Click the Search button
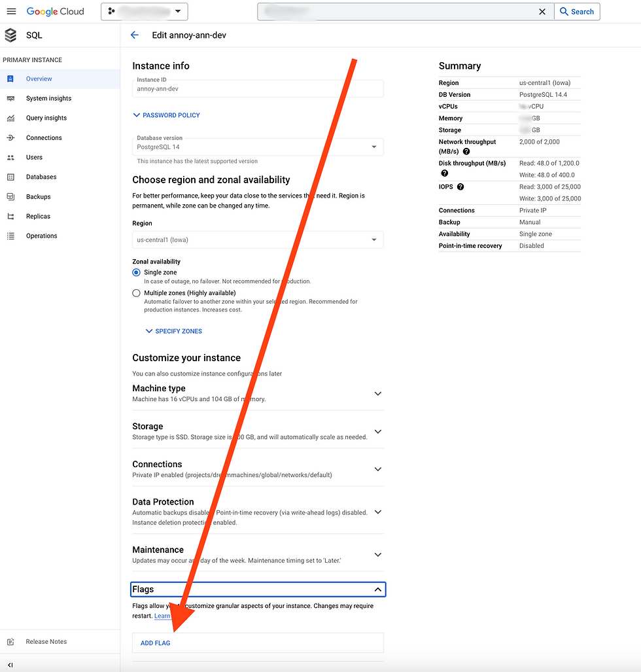Viewport: 641px width, 672px height. 577,12
